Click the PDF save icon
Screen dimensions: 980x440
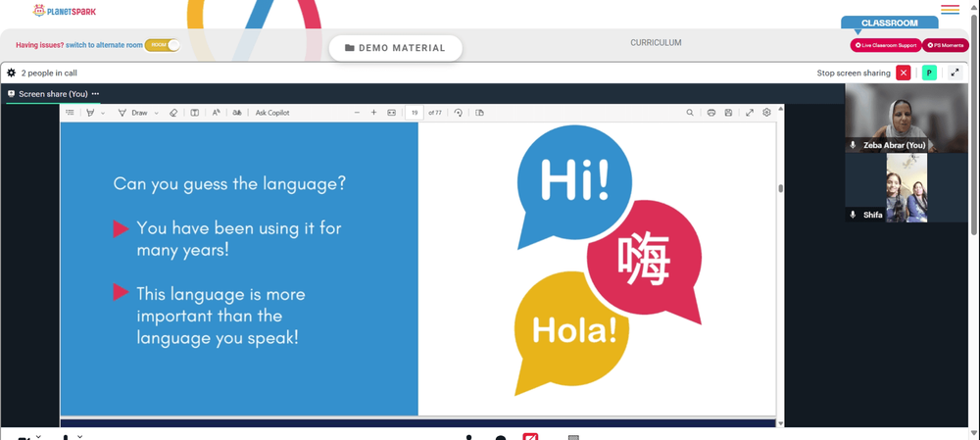click(x=728, y=113)
